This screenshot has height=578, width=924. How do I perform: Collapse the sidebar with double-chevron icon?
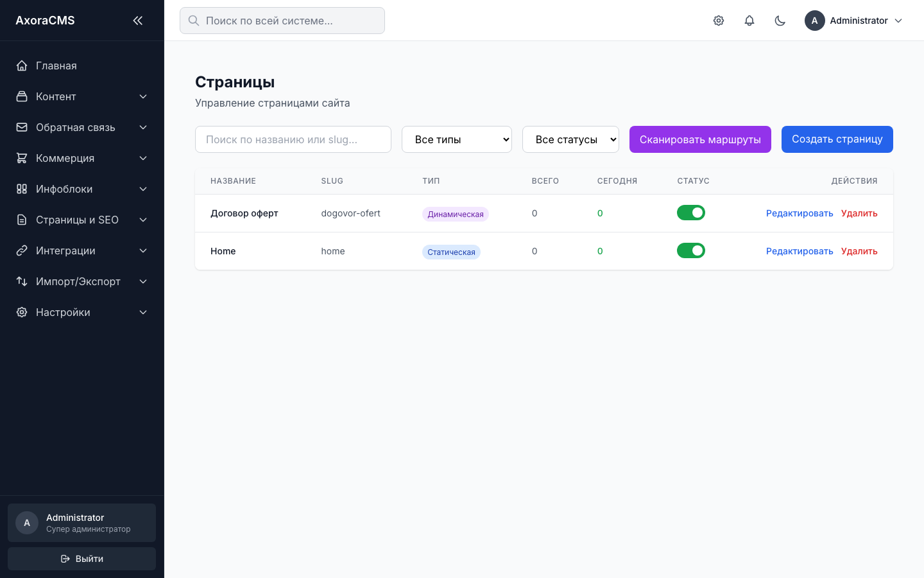138,21
